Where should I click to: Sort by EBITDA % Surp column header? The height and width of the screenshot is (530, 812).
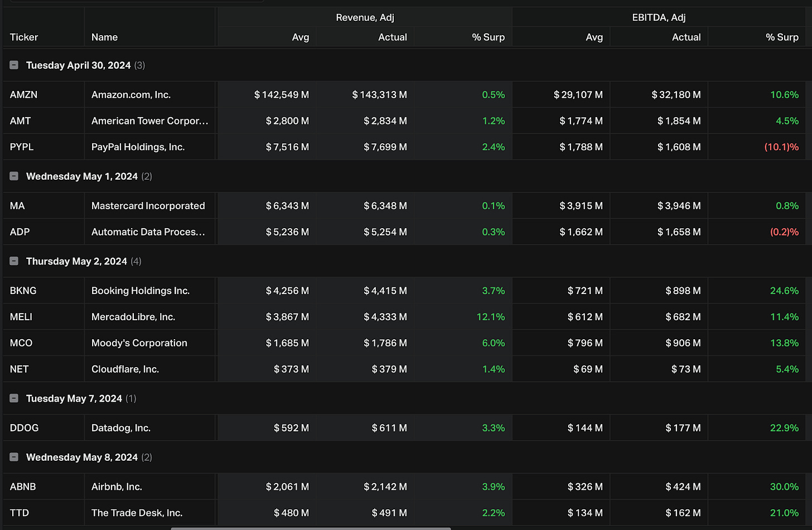pyautogui.click(x=782, y=37)
